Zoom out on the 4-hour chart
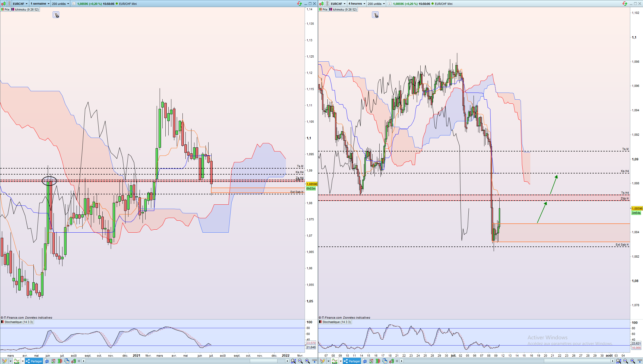This screenshot has width=643, height=364. pos(626,361)
